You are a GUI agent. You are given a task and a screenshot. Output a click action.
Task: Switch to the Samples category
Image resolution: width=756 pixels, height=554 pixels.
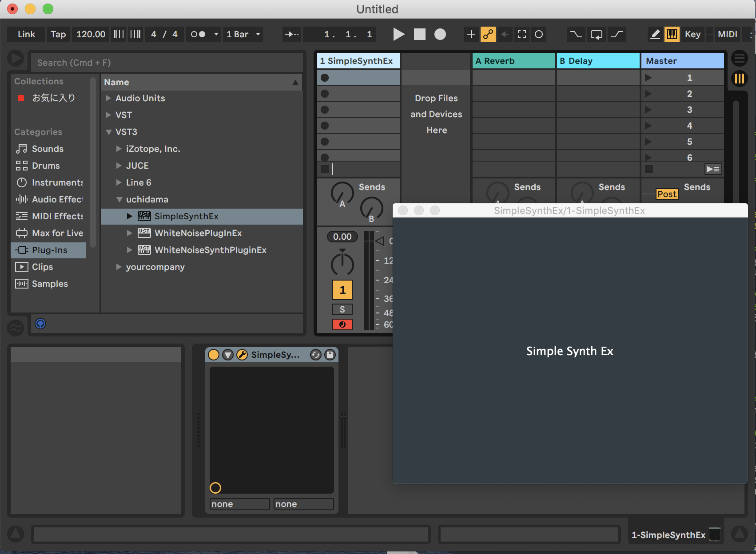pyautogui.click(x=21, y=284)
